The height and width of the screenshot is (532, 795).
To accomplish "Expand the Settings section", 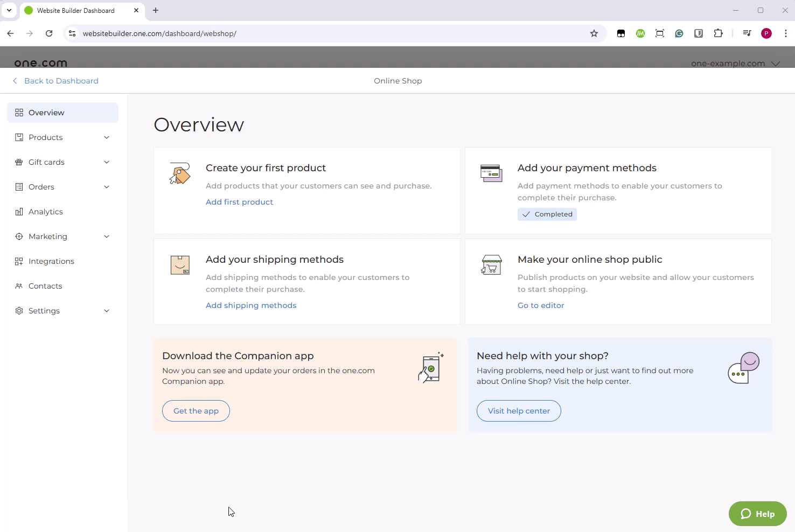I will tap(107, 311).
